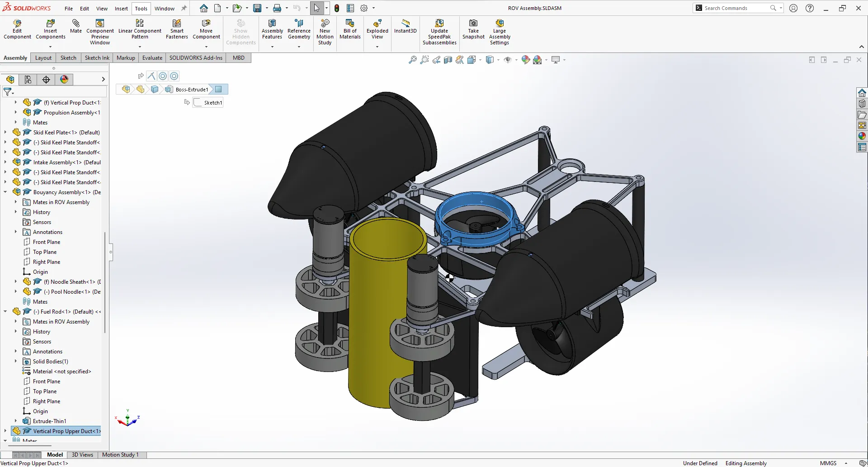Viewport: 868px width, 467px height.
Task: Open Bill of Materials tool
Action: click(x=350, y=29)
